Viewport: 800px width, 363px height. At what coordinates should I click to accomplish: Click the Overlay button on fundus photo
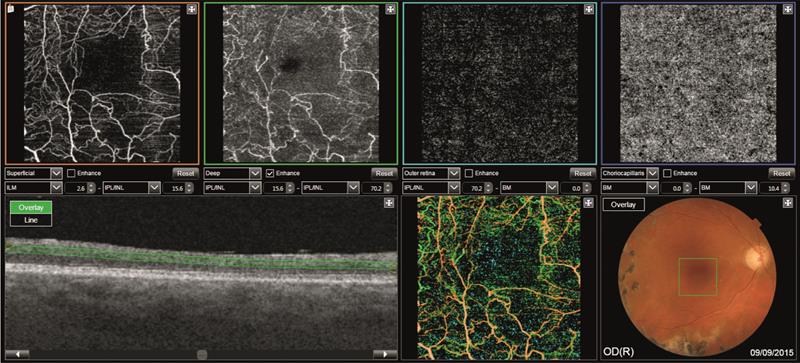pos(623,205)
